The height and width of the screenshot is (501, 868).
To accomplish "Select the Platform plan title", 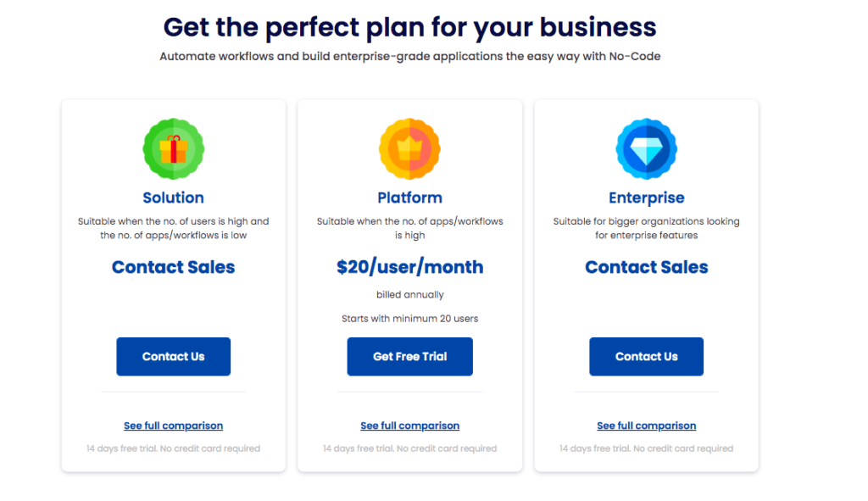I will 409,198.
